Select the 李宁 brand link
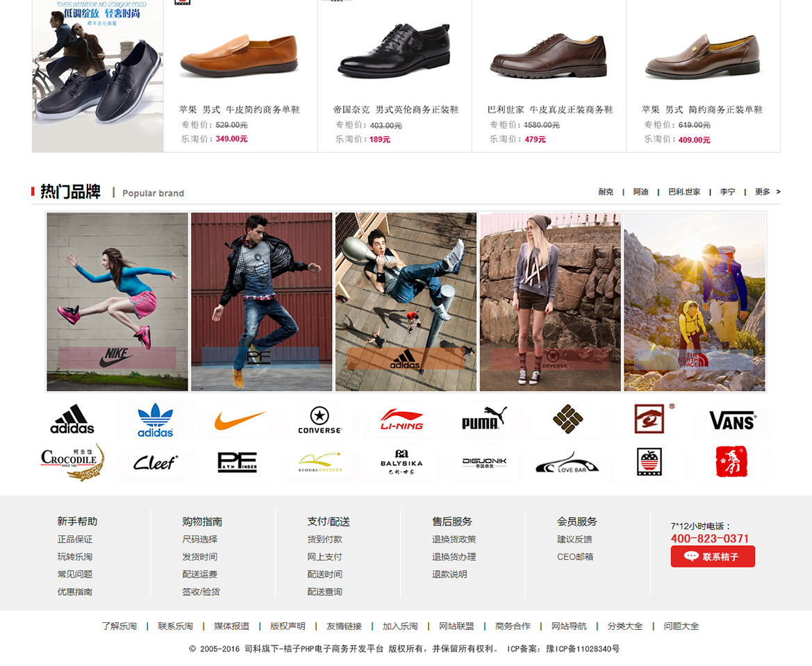 [727, 192]
